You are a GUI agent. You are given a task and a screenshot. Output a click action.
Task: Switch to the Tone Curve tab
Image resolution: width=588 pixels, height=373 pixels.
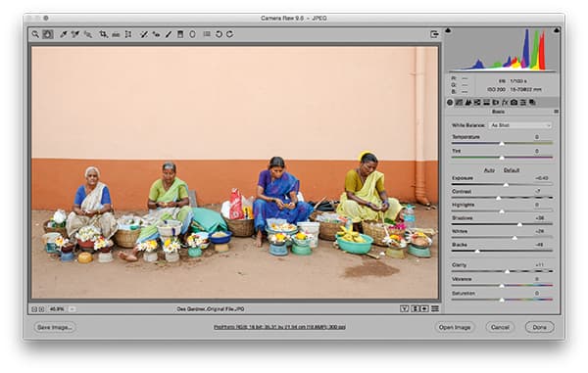click(x=459, y=102)
